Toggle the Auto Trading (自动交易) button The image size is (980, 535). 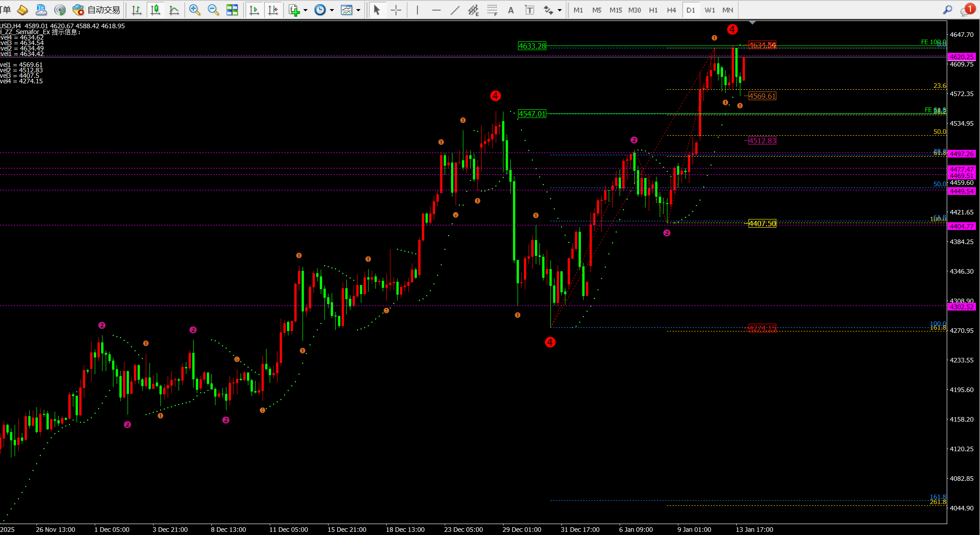97,10
